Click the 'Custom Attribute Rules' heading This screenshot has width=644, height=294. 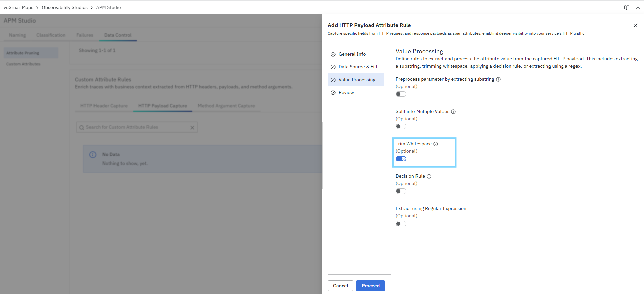point(103,80)
